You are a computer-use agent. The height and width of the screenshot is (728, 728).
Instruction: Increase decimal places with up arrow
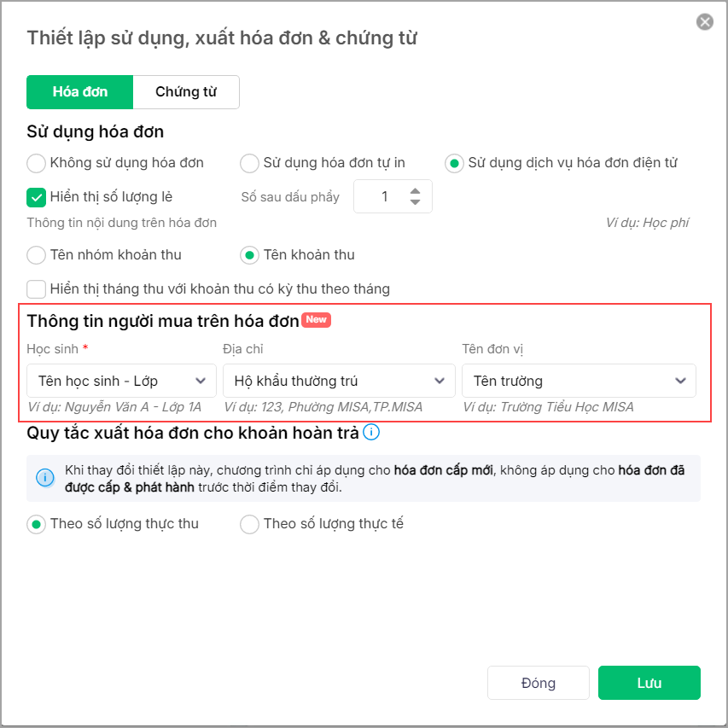pyautogui.click(x=415, y=190)
